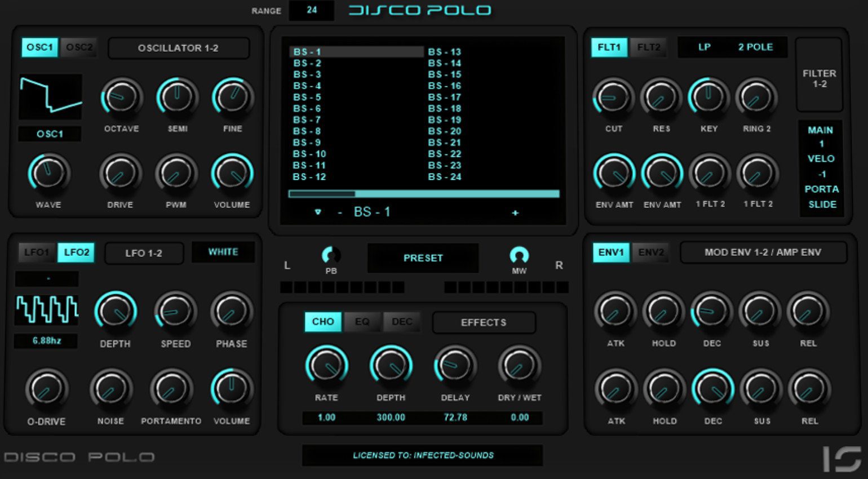
Task: Click the LFO PHASE knob
Action: [231, 312]
